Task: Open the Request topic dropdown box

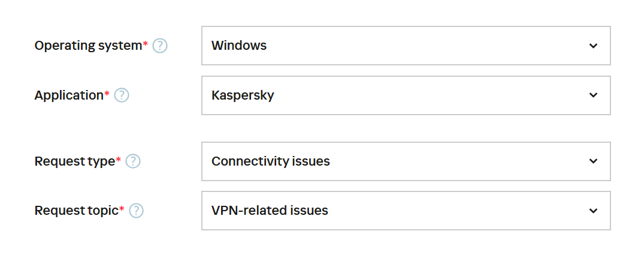Action: 406,211
